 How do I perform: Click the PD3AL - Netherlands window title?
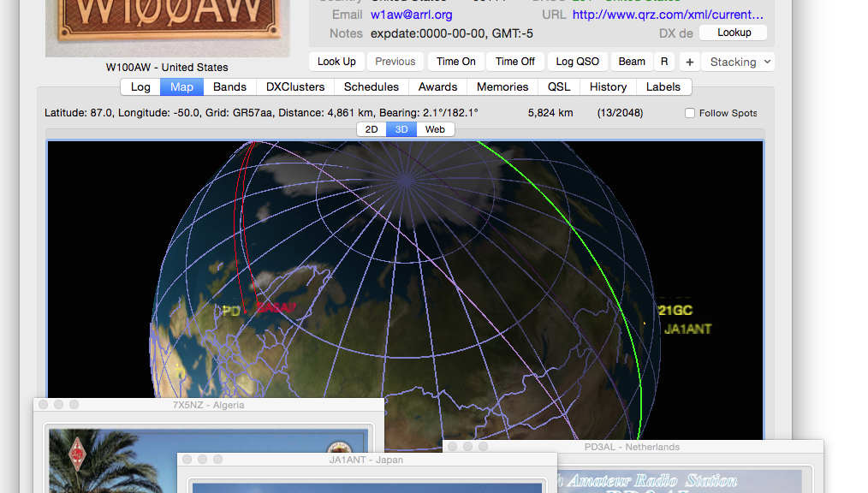click(633, 447)
